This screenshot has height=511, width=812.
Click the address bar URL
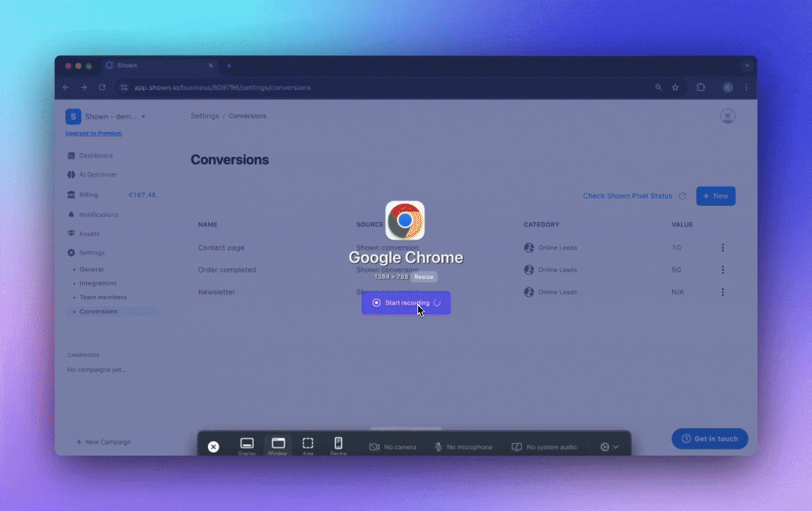click(x=222, y=87)
